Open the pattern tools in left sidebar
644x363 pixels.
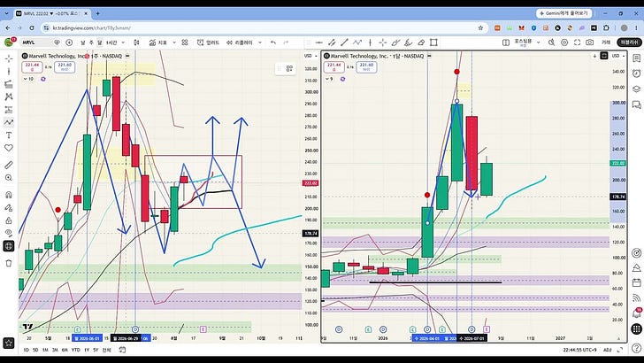point(9,97)
